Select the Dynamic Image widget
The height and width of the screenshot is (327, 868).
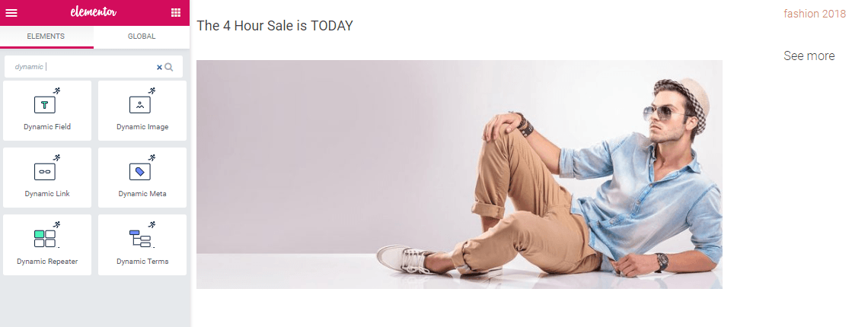142,111
